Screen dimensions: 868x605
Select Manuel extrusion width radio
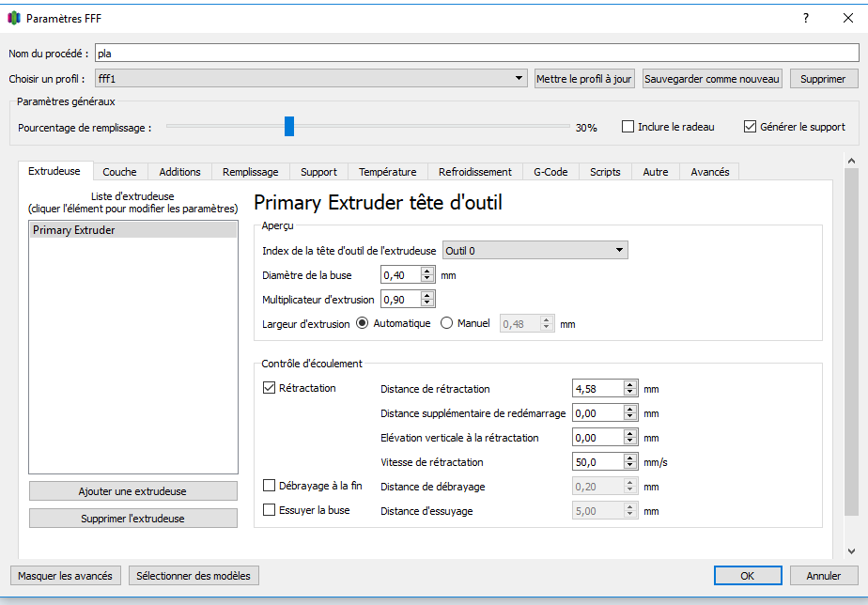[x=447, y=323]
